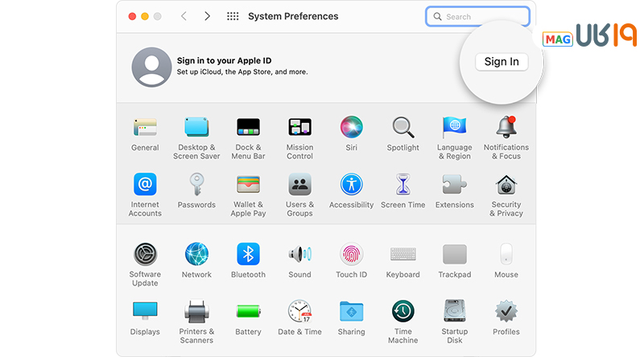Select the Bluetooth preferences icon
644x357 pixels.
coord(248,255)
